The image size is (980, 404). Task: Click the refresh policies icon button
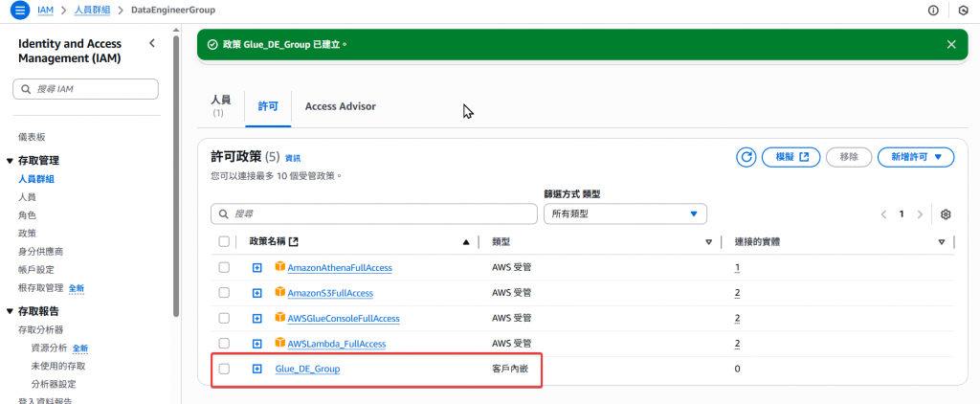[746, 157]
